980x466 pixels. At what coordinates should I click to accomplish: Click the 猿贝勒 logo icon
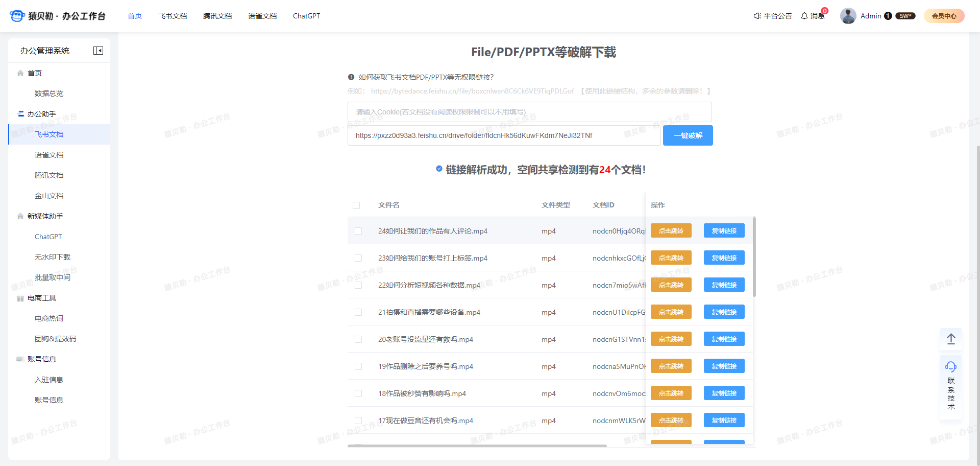[x=17, y=16]
